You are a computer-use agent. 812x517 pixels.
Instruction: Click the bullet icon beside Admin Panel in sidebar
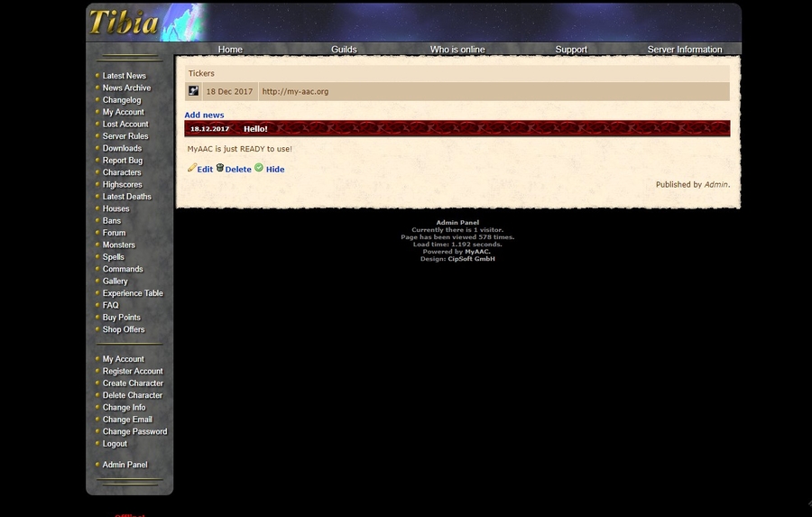pyautogui.click(x=97, y=465)
